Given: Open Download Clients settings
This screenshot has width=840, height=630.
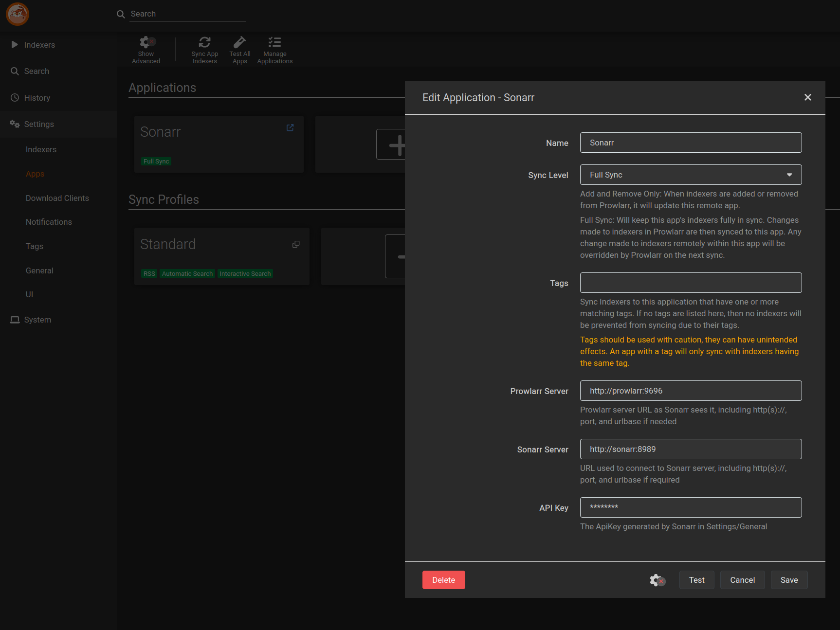Looking at the screenshot, I should tap(57, 198).
